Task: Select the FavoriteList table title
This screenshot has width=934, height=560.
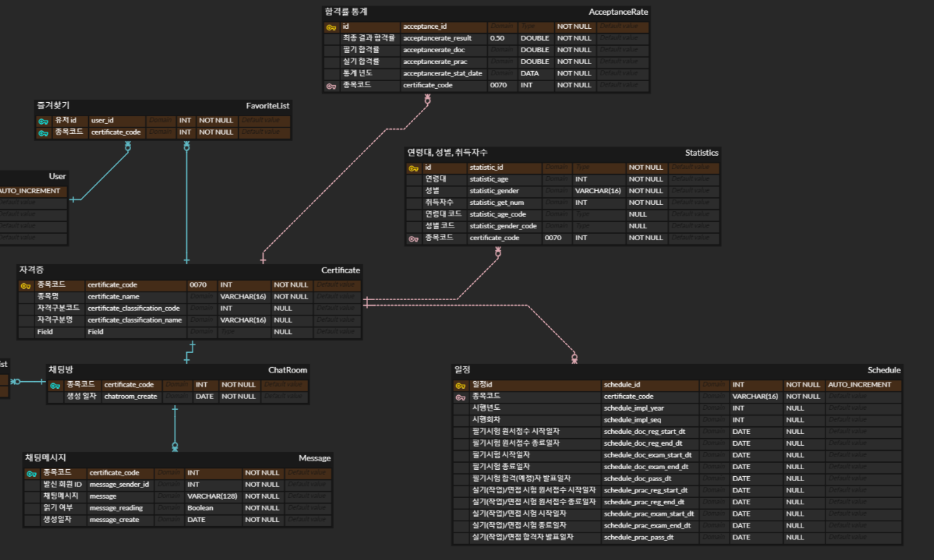Action: (x=267, y=106)
